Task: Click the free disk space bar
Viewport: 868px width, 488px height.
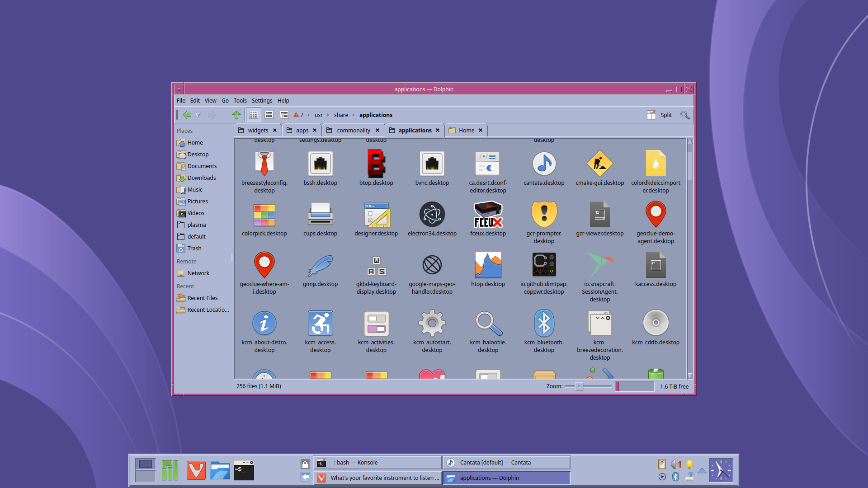Action: tap(635, 386)
